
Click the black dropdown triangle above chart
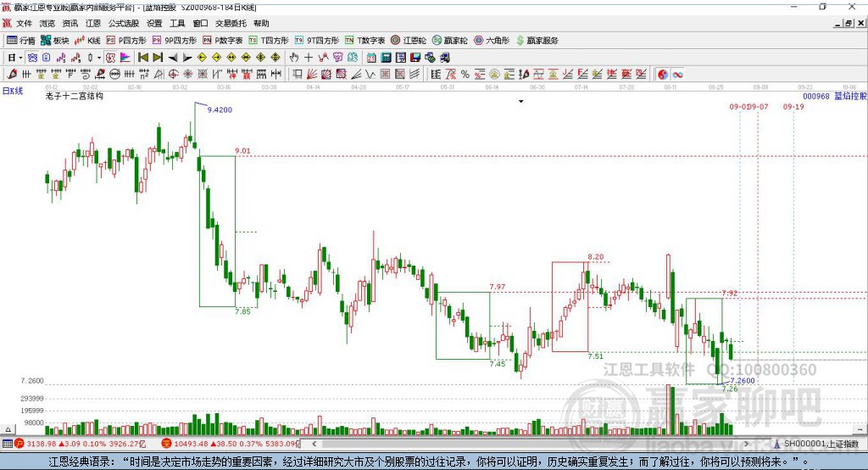[520, 102]
